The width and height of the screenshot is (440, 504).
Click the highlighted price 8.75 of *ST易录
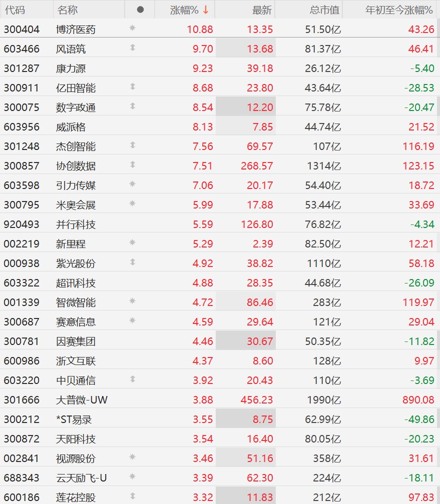(263, 419)
